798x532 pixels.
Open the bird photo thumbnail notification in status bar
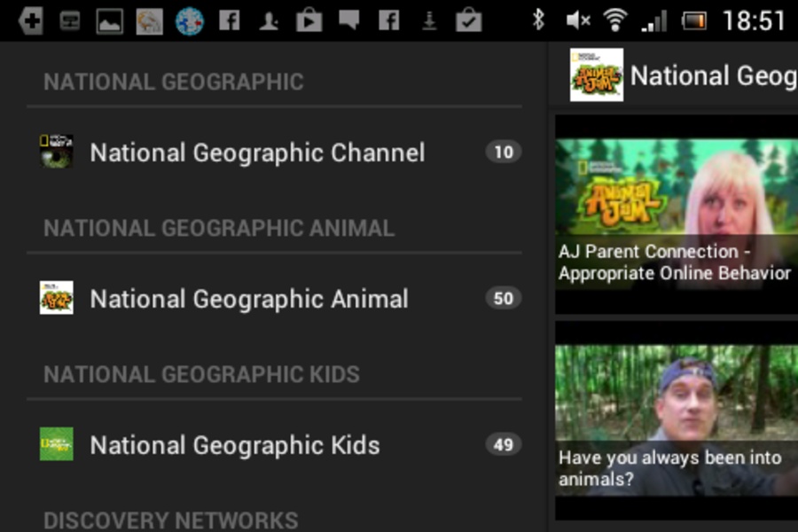pos(149,21)
